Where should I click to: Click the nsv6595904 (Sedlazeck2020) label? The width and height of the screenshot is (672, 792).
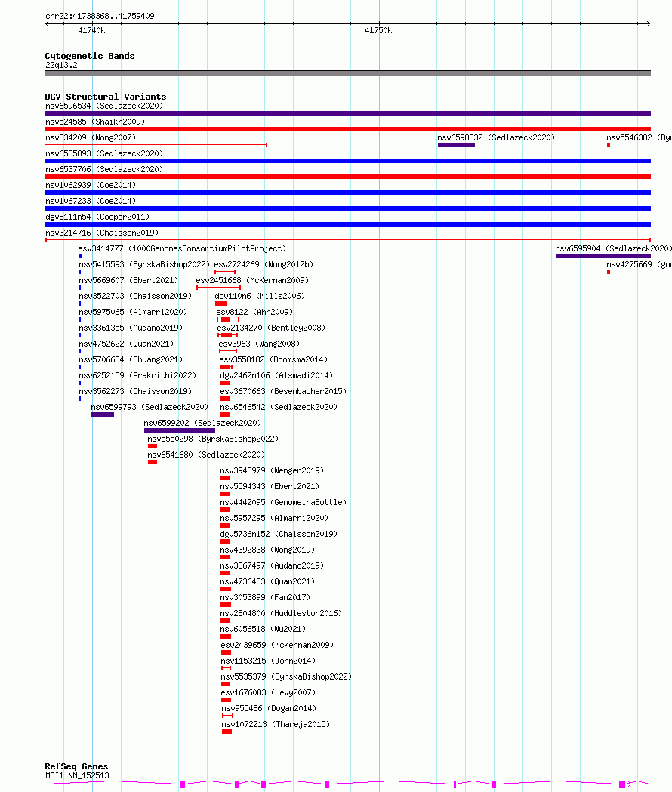613,248
